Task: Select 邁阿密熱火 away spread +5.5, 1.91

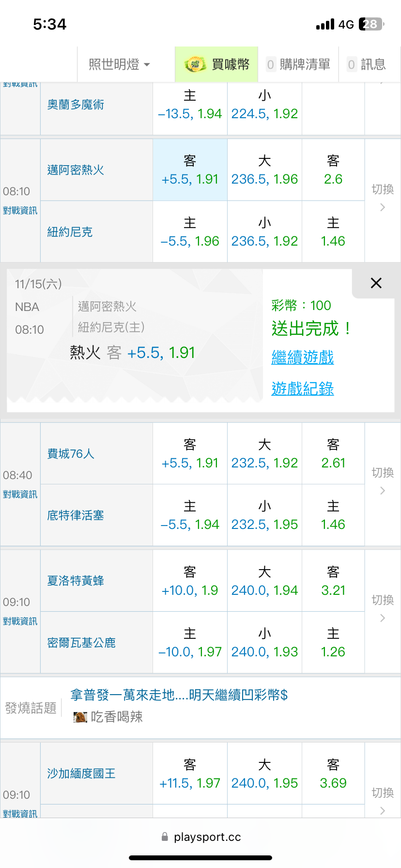Action: pos(190,170)
